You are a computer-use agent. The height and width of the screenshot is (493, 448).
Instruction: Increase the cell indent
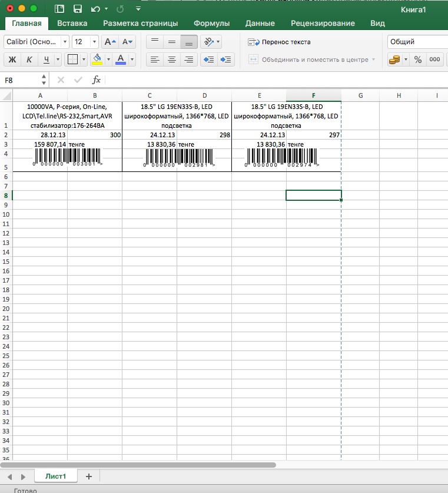pyautogui.click(x=225, y=59)
